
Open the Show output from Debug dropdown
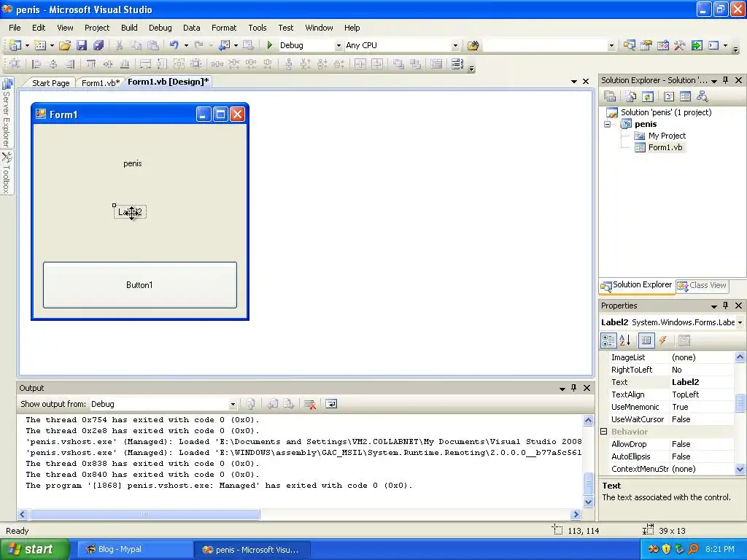point(233,404)
